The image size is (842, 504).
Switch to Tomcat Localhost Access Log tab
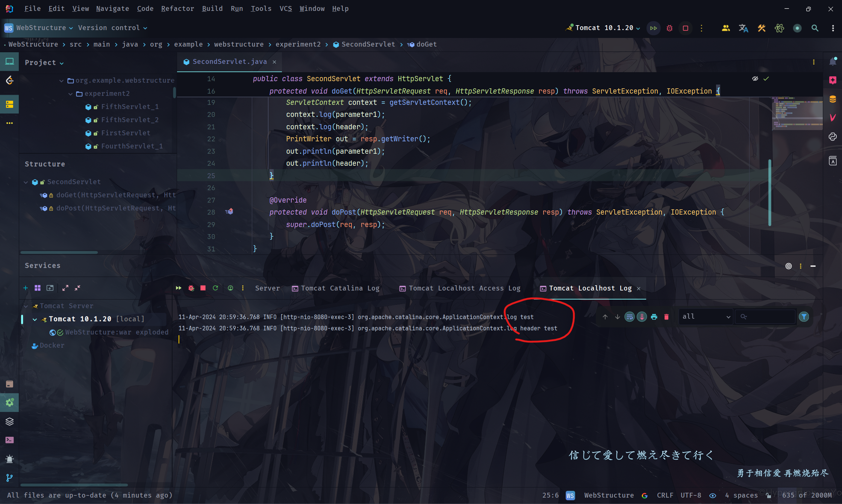pos(460,288)
